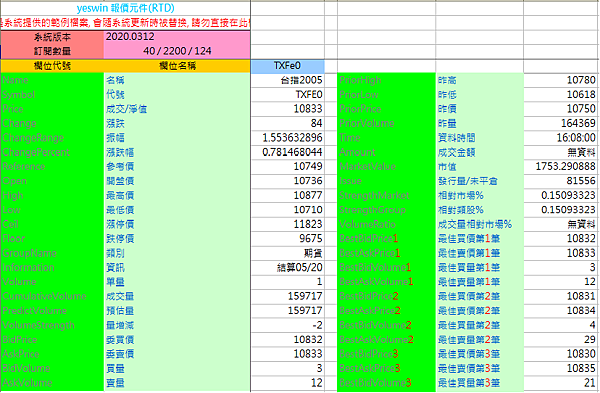Screen dimensions: 600x393
Task: Select the 漲停價 field name cell
Action: pos(177,224)
